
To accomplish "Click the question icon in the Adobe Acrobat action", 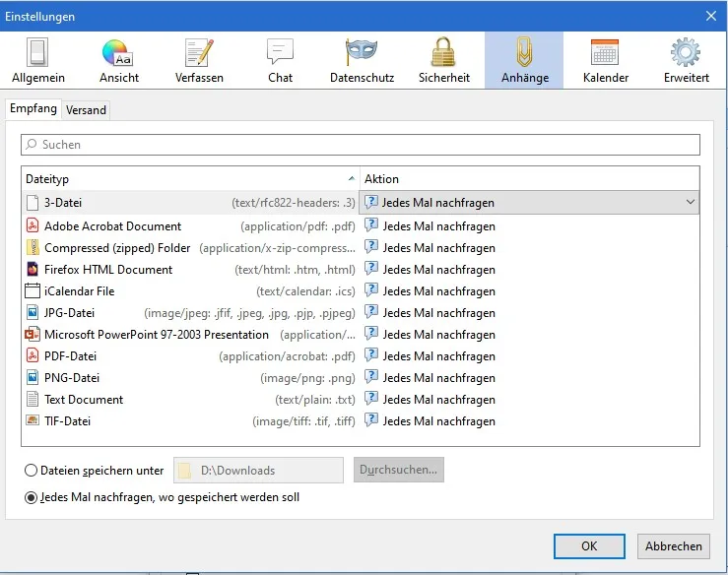I will (x=371, y=225).
